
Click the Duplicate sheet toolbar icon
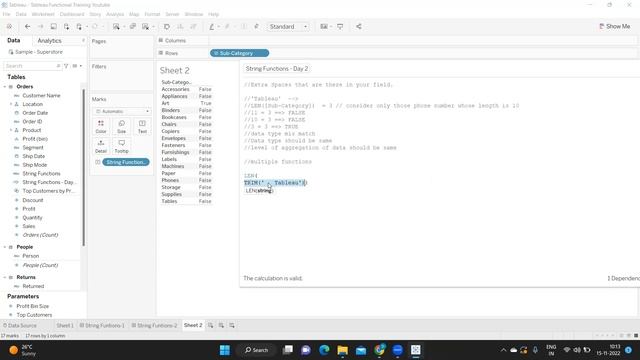(x=133, y=27)
